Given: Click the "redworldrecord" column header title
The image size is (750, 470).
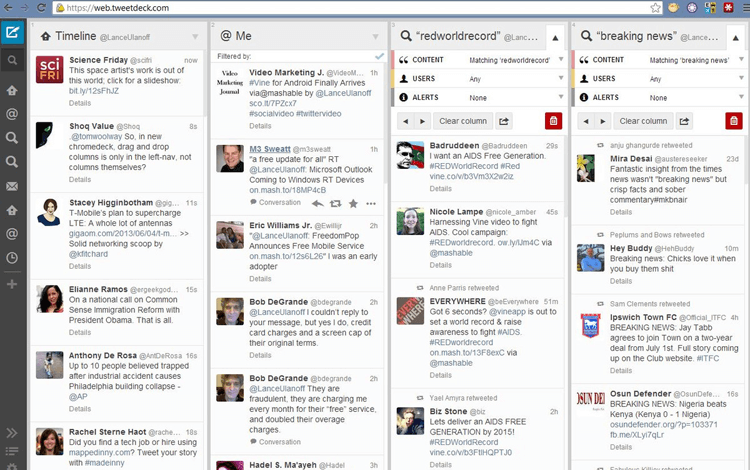Looking at the screenshot, I should point(458,36).
